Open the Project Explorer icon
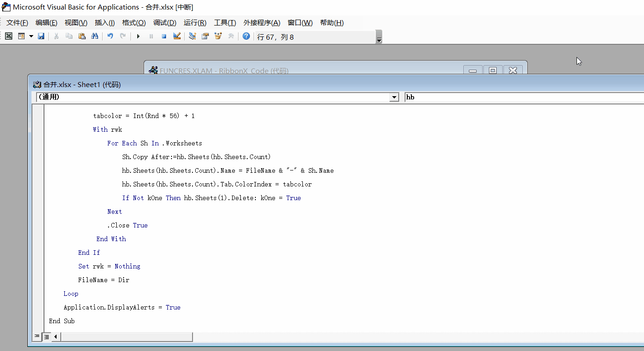 click(x=192, y=36)
